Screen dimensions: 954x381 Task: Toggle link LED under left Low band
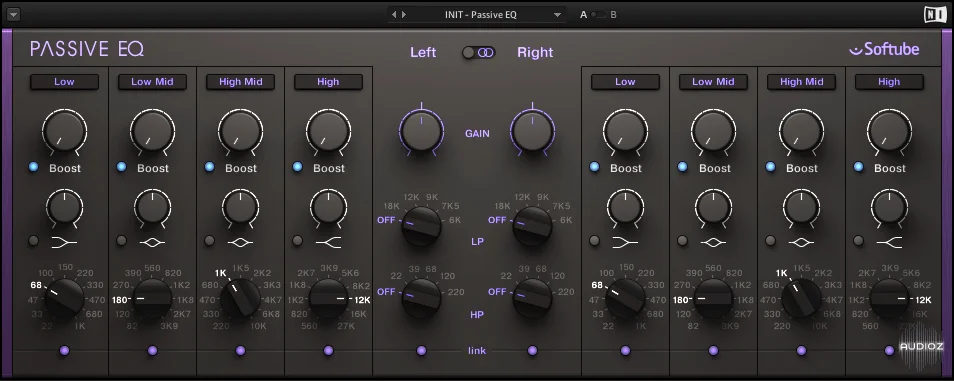tap(64, 351)
